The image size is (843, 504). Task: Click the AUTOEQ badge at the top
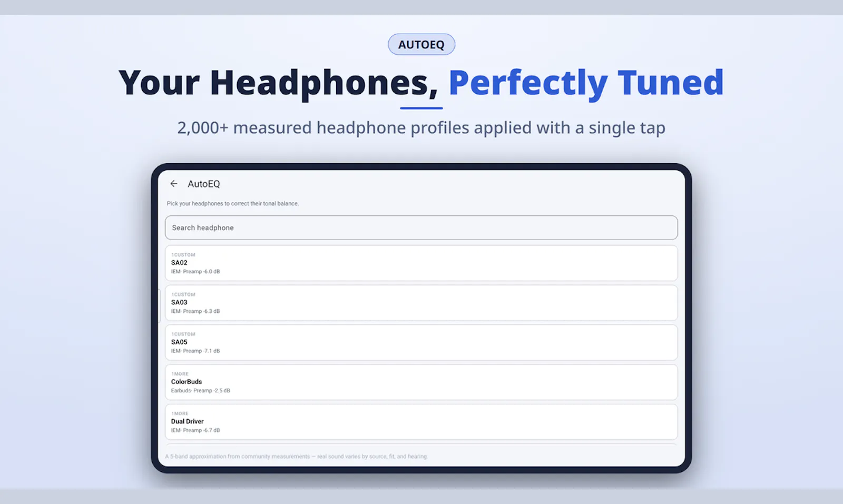tap(421, 44)
